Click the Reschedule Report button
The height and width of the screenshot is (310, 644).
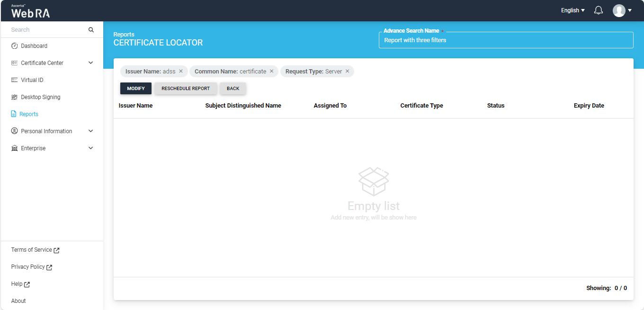(186, 89)
